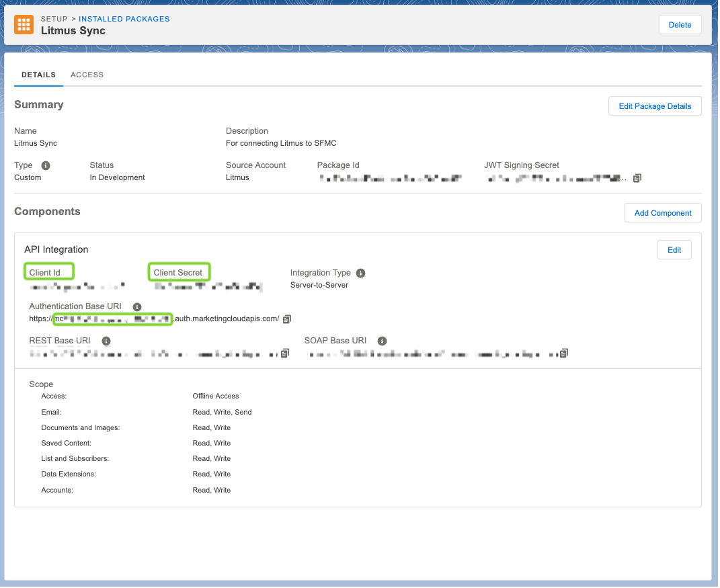The height and width of the screenshot is (588, 720).
Task: Switch to the Access tab
Action: [87, 75]
